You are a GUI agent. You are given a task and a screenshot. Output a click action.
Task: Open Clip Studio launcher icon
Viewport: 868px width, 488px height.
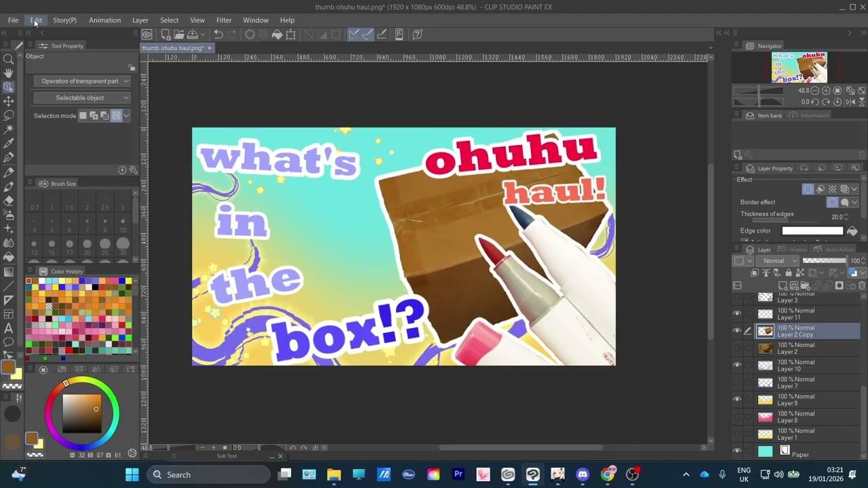point(147,35)
